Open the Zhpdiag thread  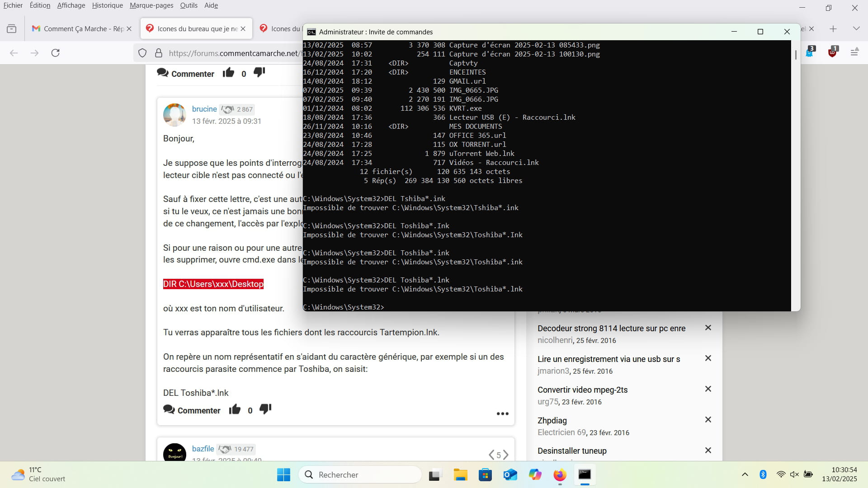coord(552,421)
